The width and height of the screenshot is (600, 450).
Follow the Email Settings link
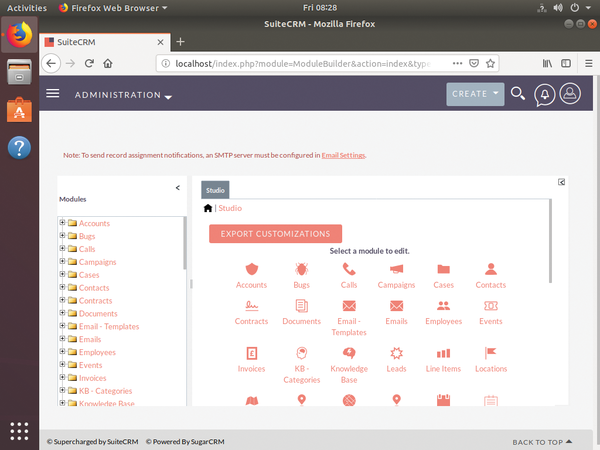(343, 155)
